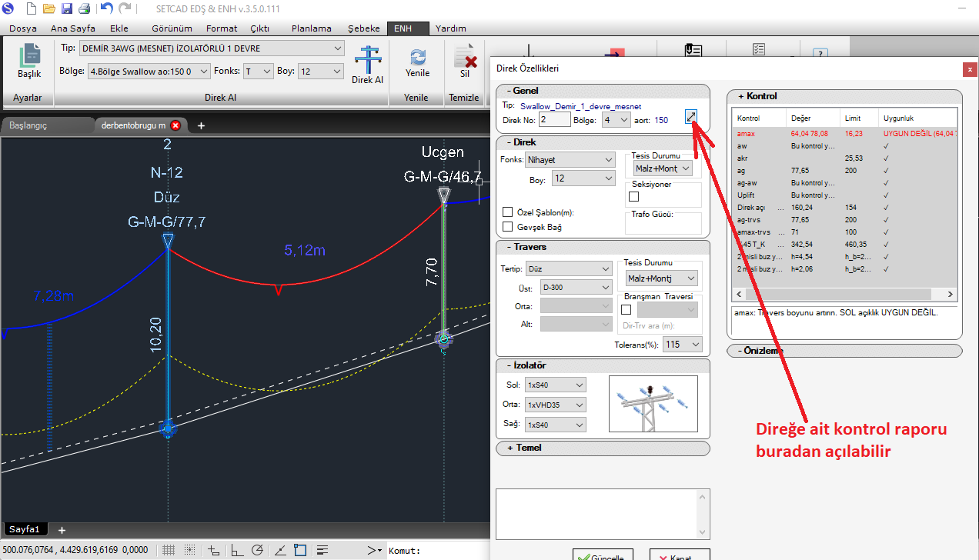
Task: Check the Gevşek Bağ checkbox
Action: pos(508,226)
